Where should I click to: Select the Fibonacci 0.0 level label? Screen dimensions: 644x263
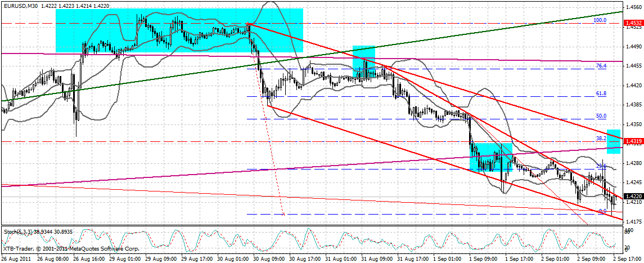pyautogui.click(x=602, y=211)
